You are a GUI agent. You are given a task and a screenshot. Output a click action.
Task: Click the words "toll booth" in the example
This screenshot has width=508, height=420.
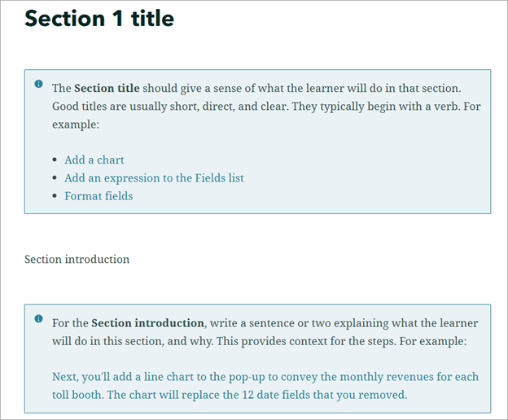[x=77, y=395]
